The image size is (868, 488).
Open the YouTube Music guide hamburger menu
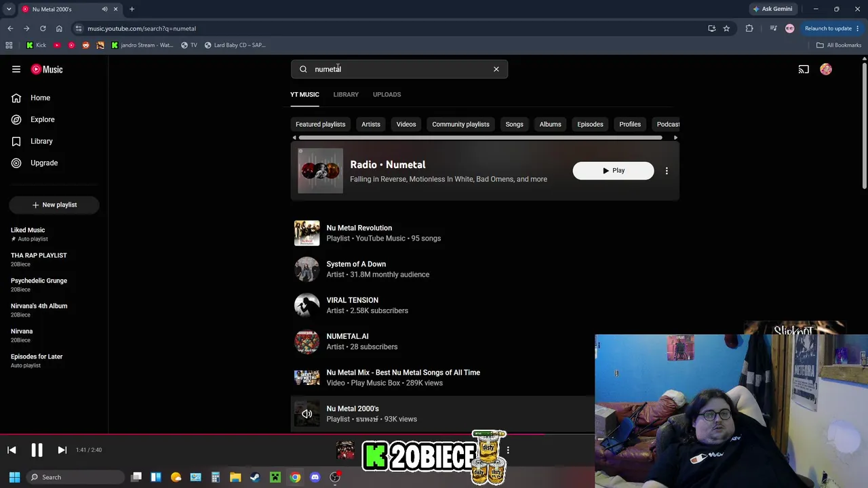click(x=16, y=69)
